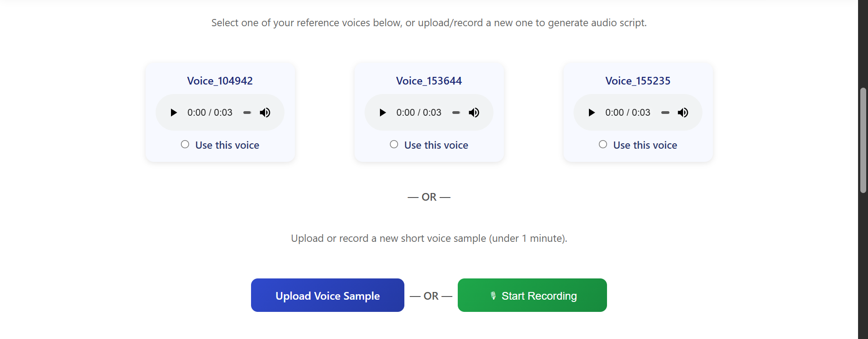868x339 pixels.
Task: Click the microphone icon on Start Recording
Action: (493, 295)
